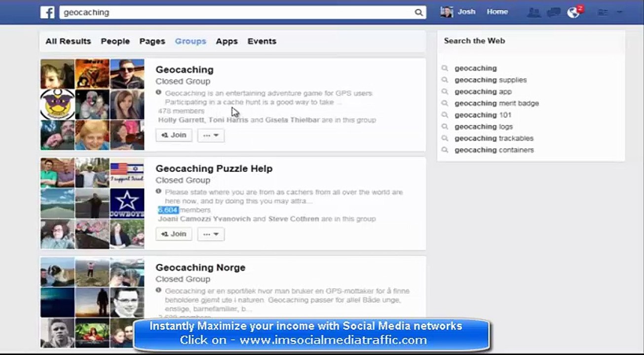This screenshot has width=644, height=355.
Task: Click magnifier icon beside geocaching supplies
Action: point(445,80)
